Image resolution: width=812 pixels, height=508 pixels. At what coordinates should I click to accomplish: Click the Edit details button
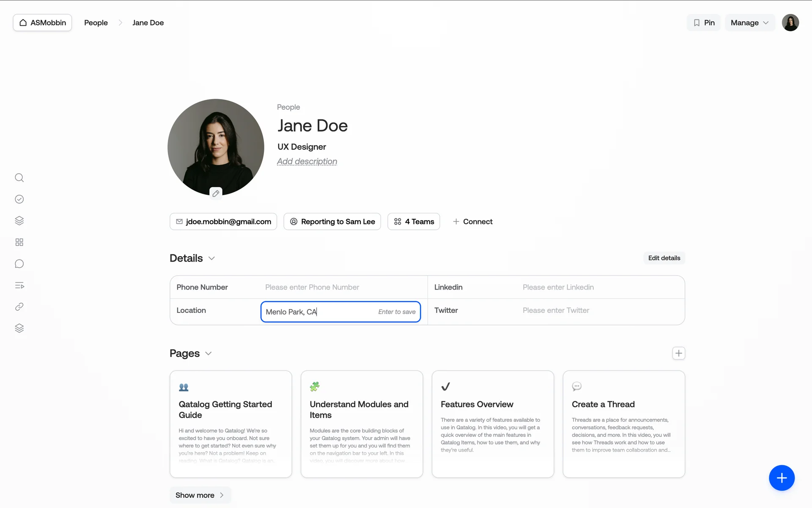(x=664, y=258)
